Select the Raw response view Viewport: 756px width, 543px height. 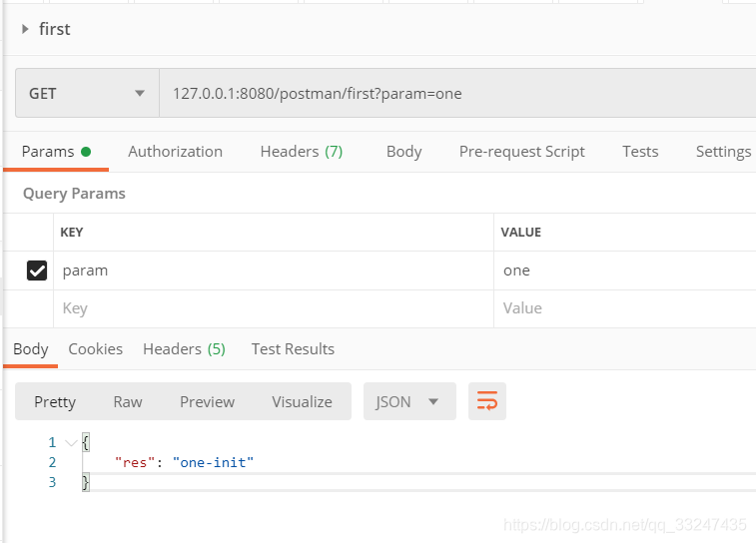[128, 402]
